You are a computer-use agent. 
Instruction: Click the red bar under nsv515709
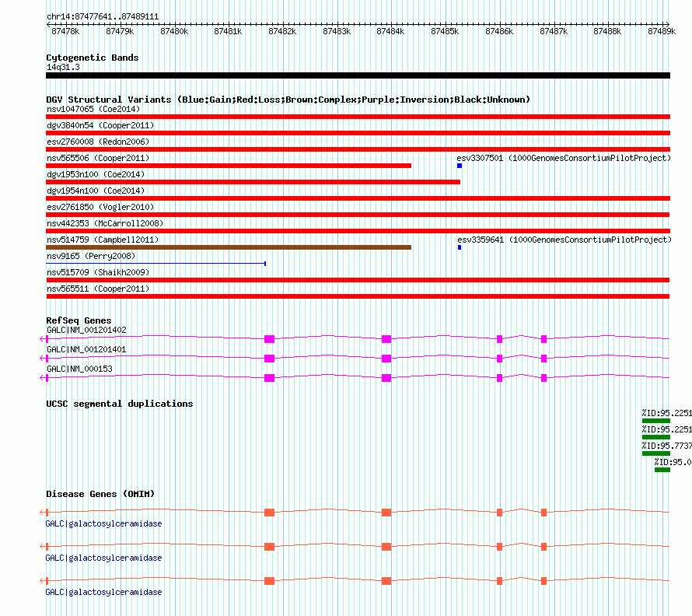tap(358, 280)
